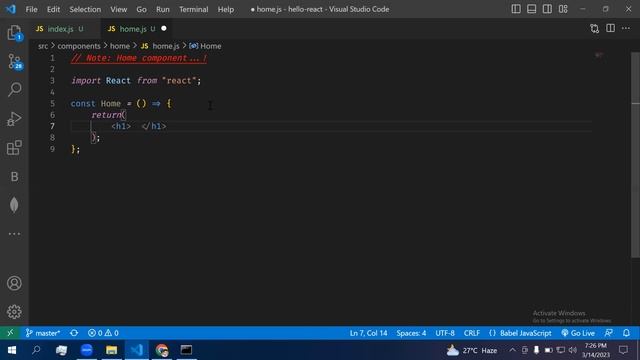
Task: Open the MongoDB leaf view
Action: (14, 205)
